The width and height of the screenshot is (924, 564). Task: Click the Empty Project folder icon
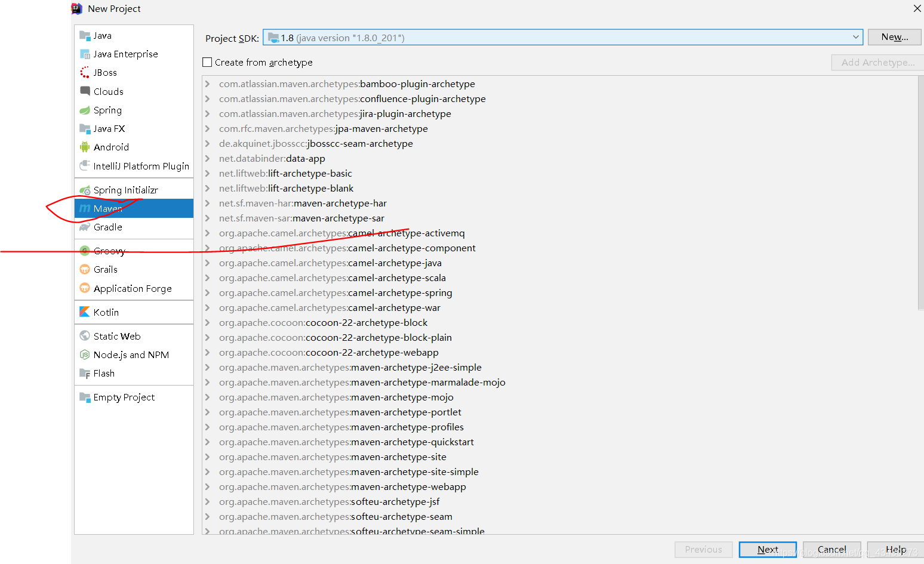coord(85,397)
